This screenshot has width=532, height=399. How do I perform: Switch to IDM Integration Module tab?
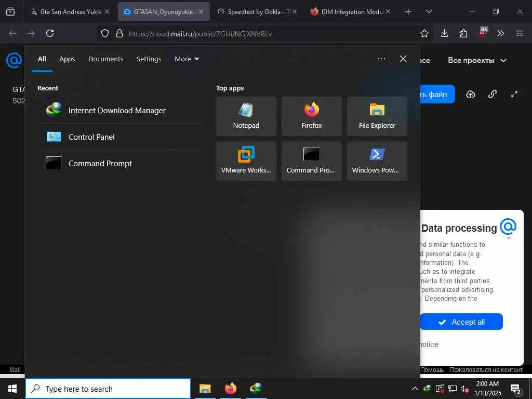[x=350, y=11]
